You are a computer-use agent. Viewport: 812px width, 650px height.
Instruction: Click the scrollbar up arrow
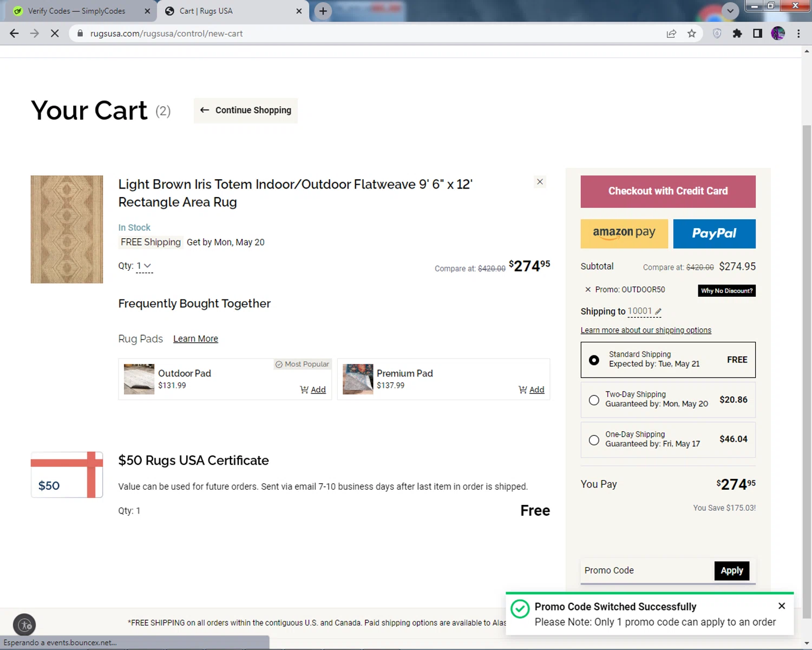807,51
